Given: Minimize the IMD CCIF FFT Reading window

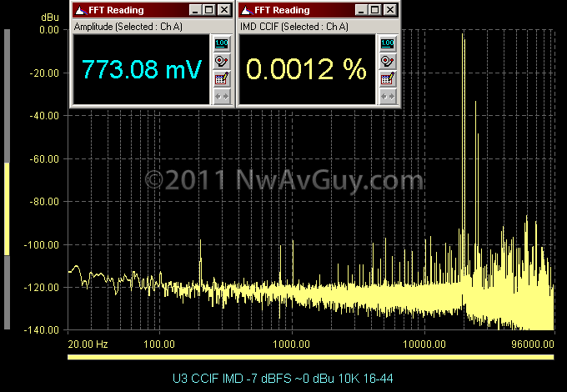Looking at the screenshot, I should (x=361, y=10).
